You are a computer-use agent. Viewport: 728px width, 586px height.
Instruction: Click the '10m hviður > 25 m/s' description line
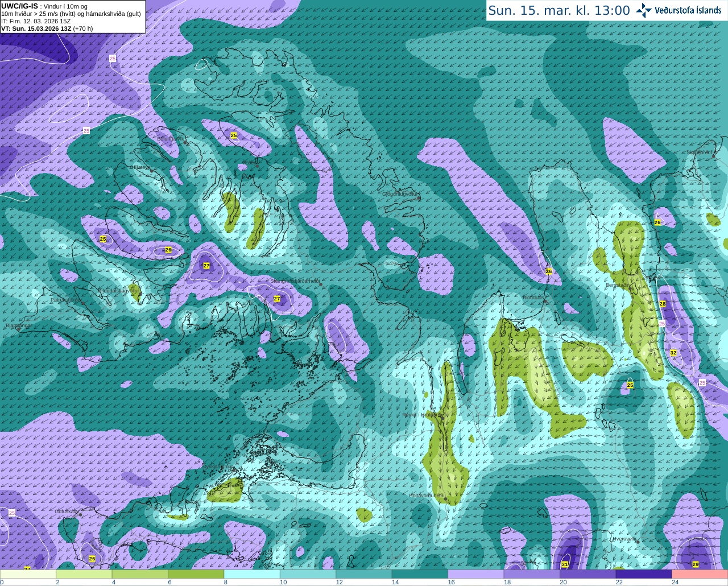coord(71,14)
